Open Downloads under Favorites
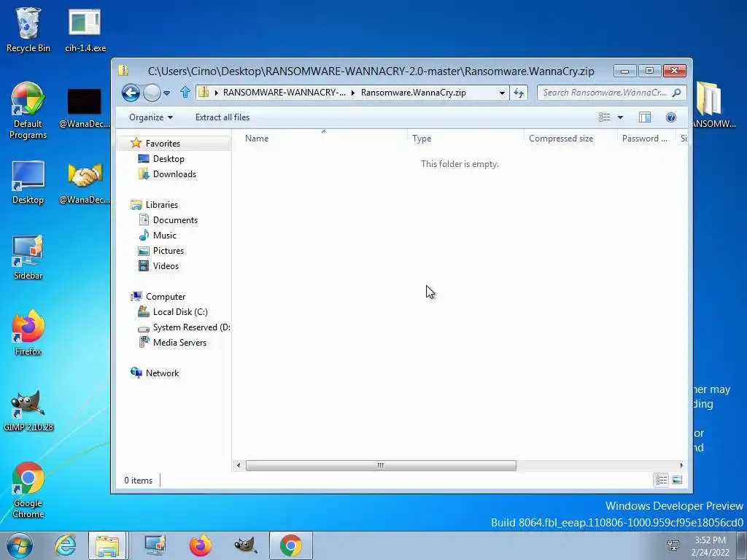Viewport: 747px width, 560px height. tap(174, 174)
